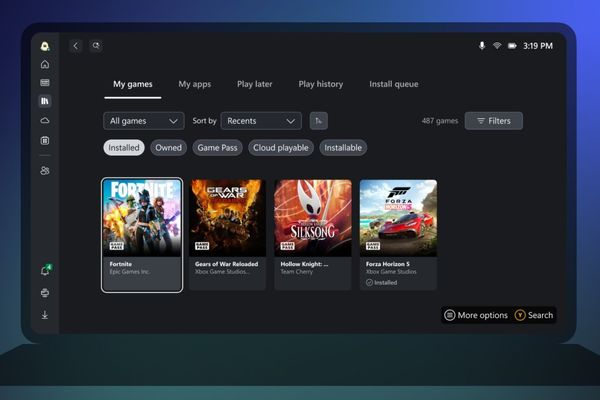
Task: Click the battery status icon
Action: (512, 46)
